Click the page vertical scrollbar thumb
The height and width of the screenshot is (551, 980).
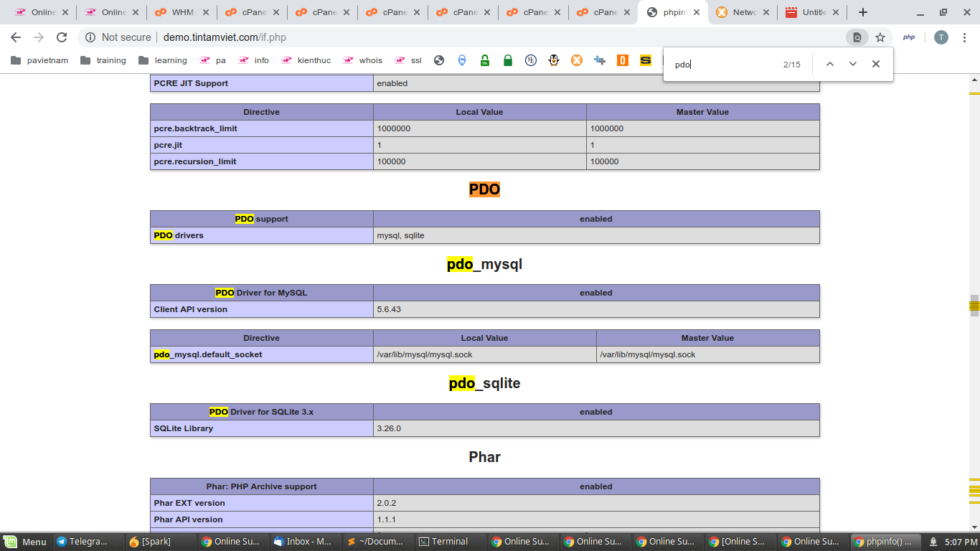[x=974, y=305]
